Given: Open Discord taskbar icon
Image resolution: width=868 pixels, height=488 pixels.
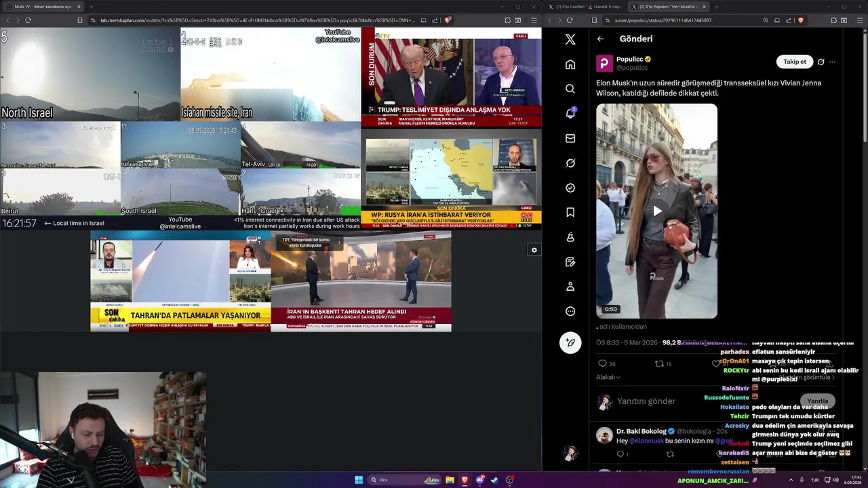Looking at the screenshot, I should 480,480.
